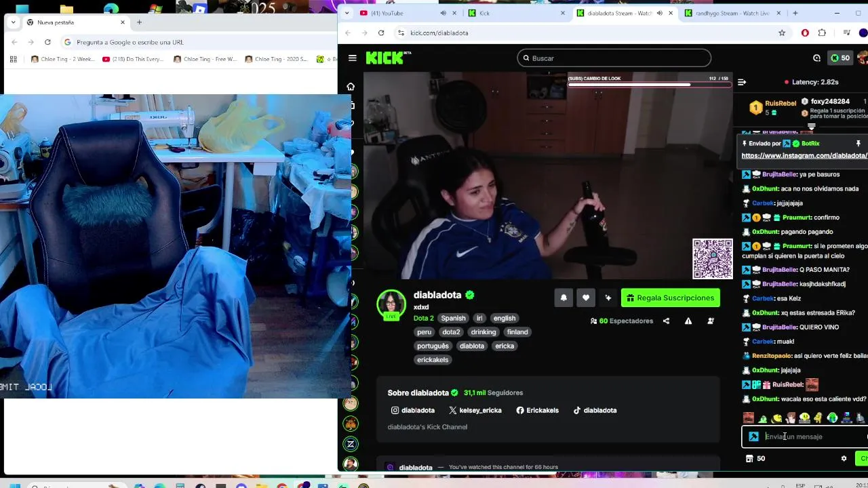Reload the Nueva pestaña window
This screenshot has width=868, height=488.
(47, 42)
